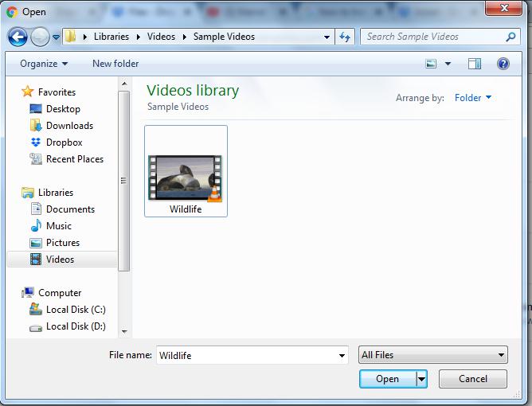Click the folder icon in address bar
The width and height of the screenshot is (532, 406).
pos(71,37)
